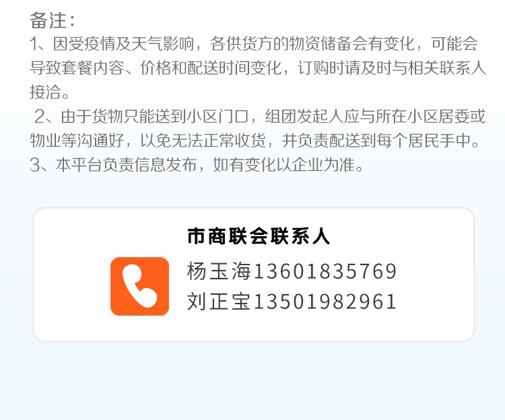Click the phrase 可能会 ending first line
The width and height of the screenshot is (505, 420).
pos(454,44)
